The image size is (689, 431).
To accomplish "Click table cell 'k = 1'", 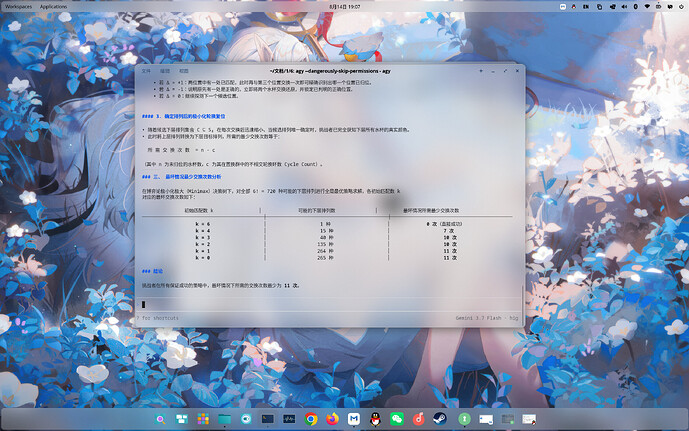I will tap(203, 251).
